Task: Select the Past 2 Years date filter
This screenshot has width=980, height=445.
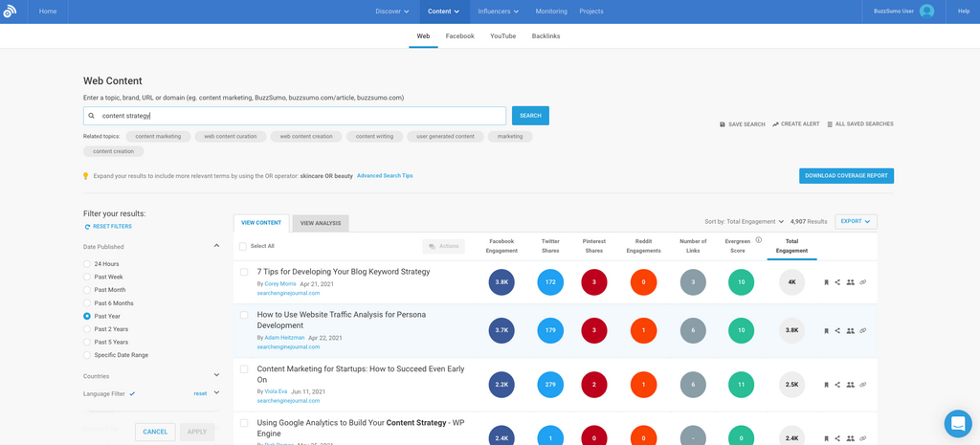Action: 87,329
